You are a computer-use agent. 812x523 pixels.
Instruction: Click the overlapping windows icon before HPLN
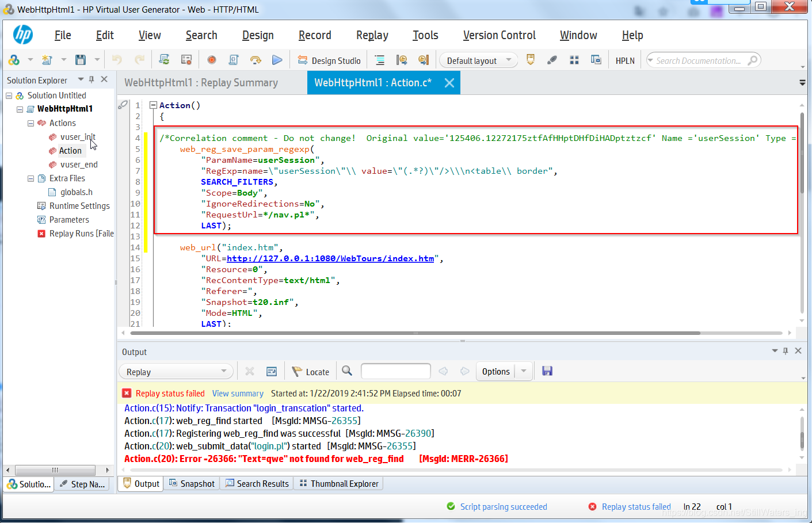pos(596,60)
